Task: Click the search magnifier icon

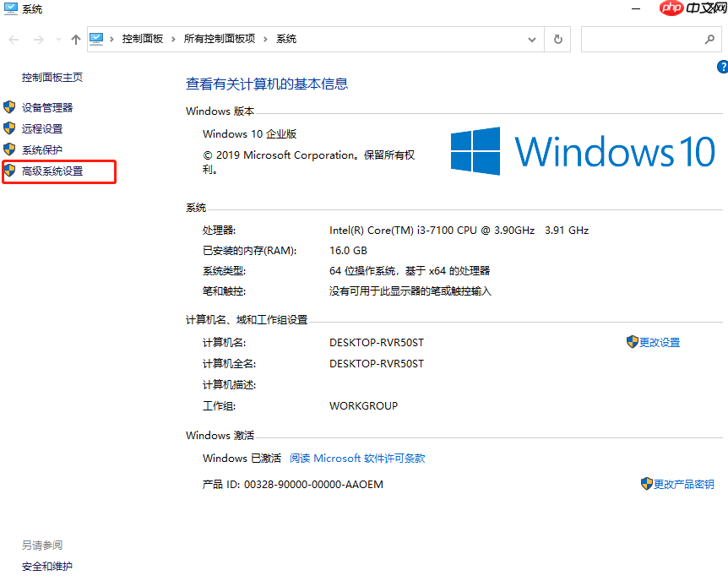Action: pos(710,39)
